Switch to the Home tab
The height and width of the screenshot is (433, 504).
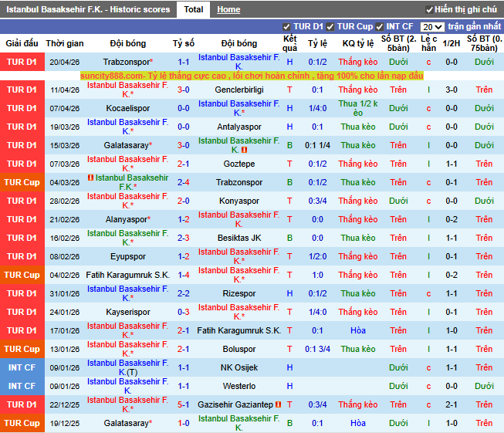[228, 9]
